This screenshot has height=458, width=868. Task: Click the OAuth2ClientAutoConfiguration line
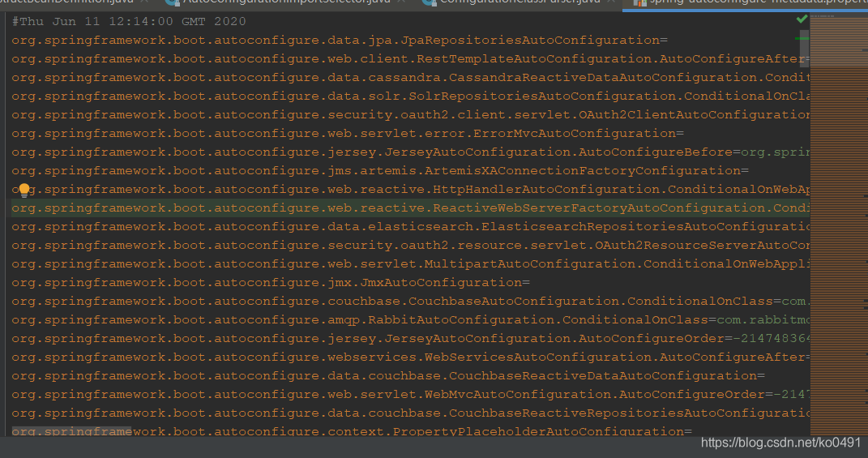click(x=411, y=115)
